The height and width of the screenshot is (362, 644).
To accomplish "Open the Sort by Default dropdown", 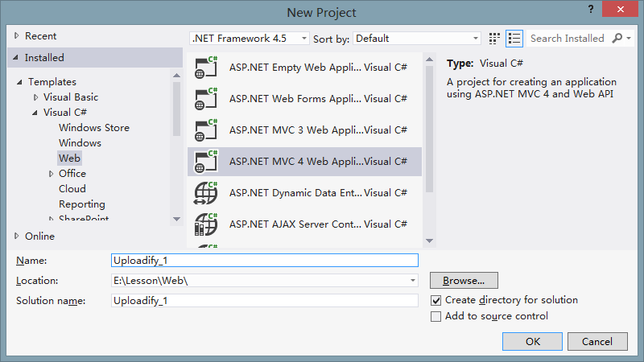I will click(416, 39).
